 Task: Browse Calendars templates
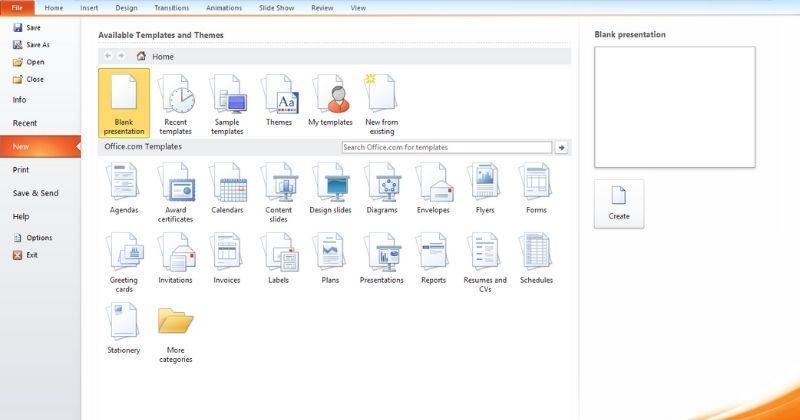coord(228,188)
